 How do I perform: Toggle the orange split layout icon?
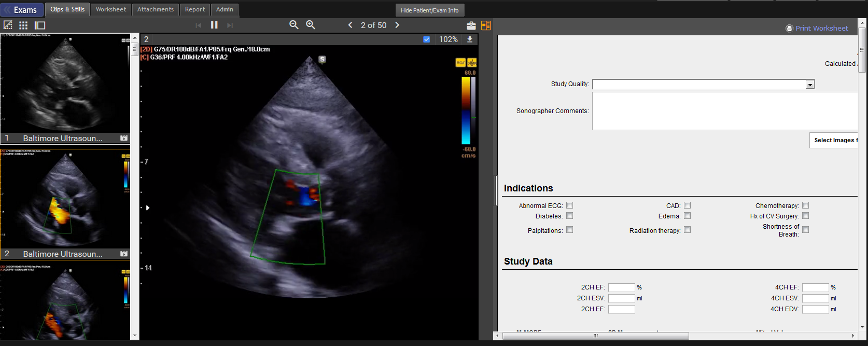pyautogui.click(x=486, y=25)
